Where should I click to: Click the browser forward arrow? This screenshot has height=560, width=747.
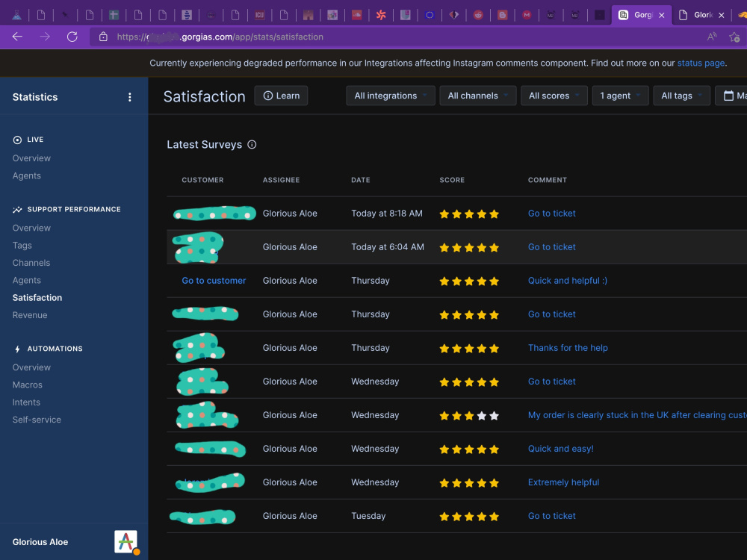pos(45,37)
